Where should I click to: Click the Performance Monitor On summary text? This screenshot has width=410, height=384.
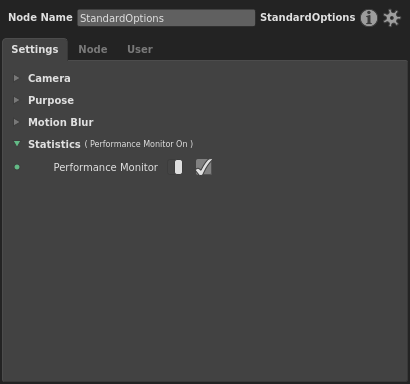(139, 144)
